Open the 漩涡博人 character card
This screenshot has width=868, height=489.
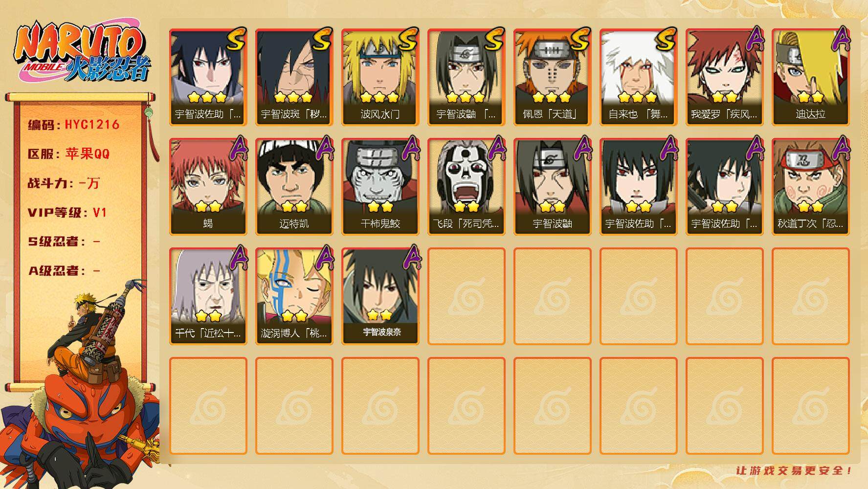click(294, 296)
